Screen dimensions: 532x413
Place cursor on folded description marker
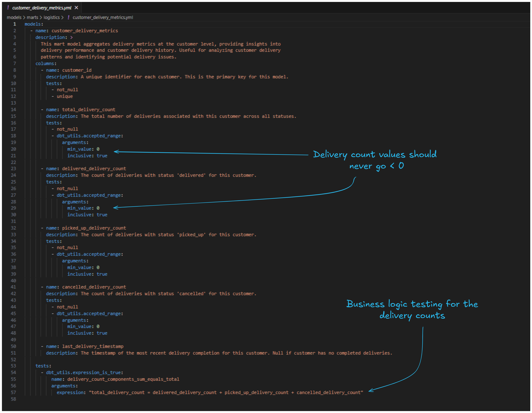pos(71,37)
